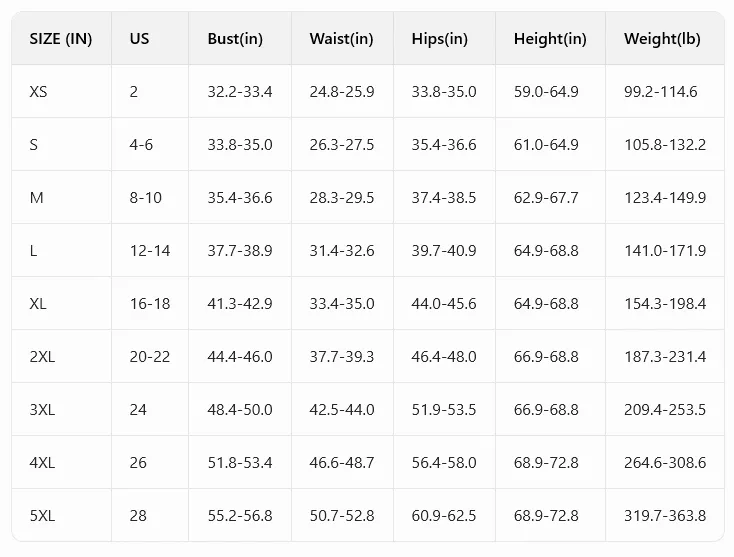Select the 2XL size label
The width and height of the screenshot is (734, 557).
[x=42, y=357]
